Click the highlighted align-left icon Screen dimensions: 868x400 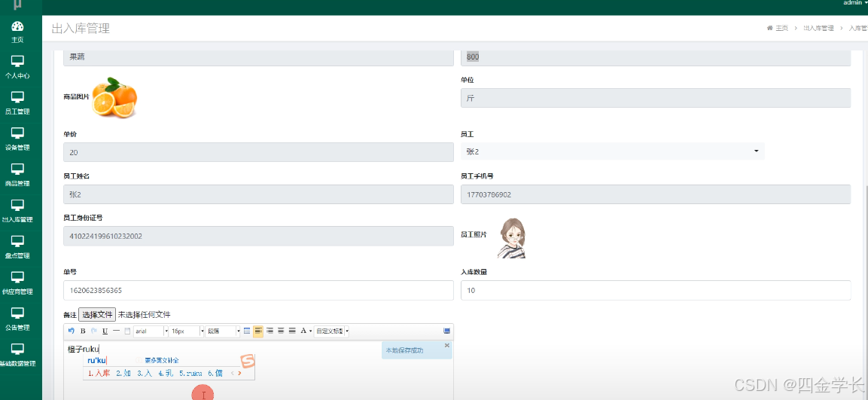(258, 331)
